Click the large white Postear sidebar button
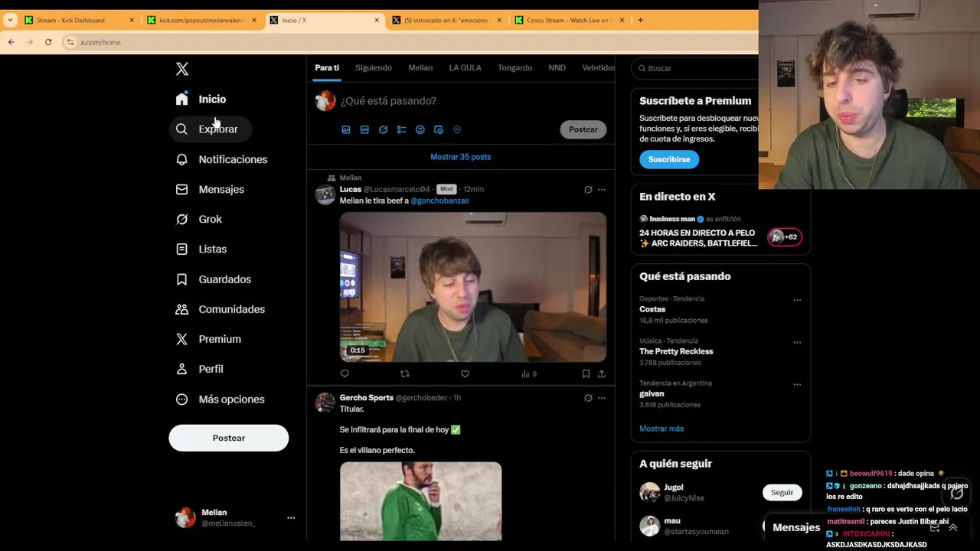Viewport: 980px width, 551px height. click(x=229, y=438)
